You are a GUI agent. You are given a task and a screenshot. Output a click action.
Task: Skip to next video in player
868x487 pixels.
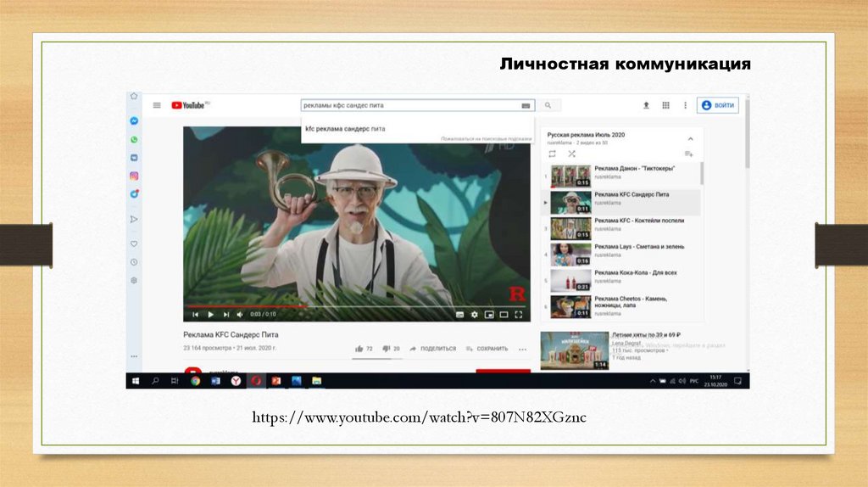225,315
